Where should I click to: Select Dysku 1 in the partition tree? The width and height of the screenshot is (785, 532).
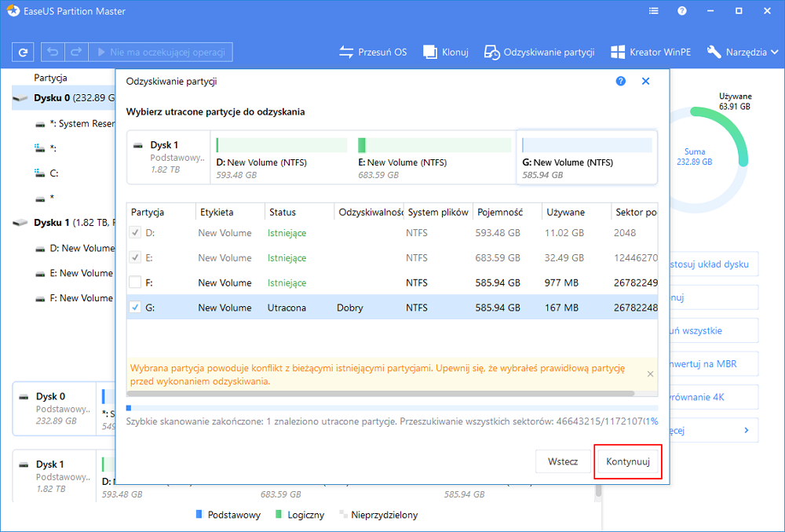coord(64,223)
